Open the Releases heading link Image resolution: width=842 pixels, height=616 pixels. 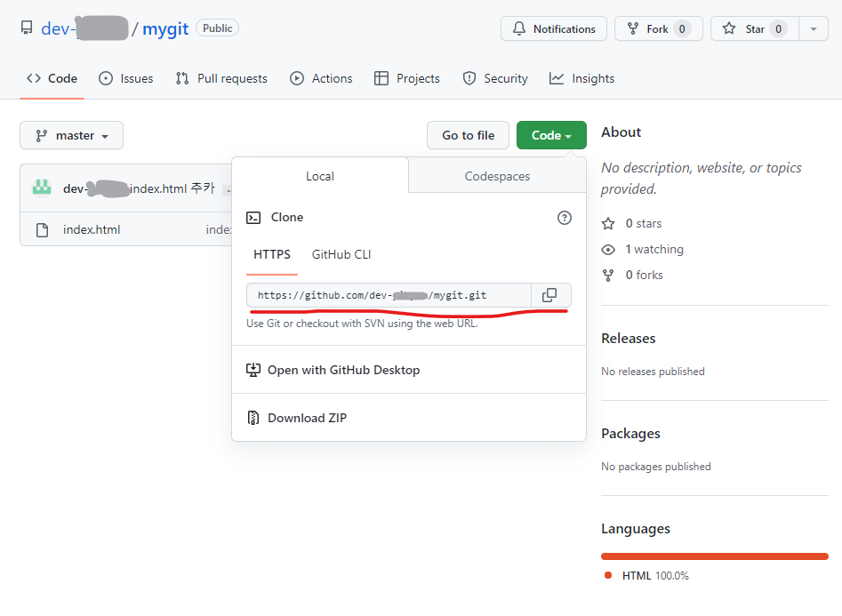pos(629,339)
